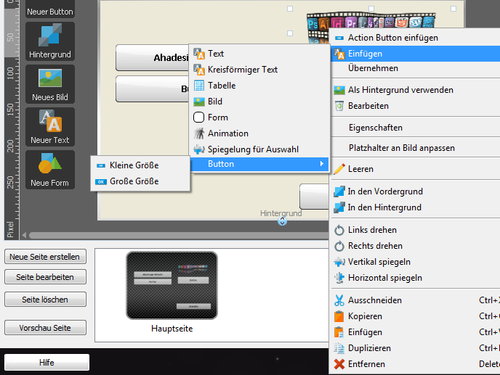This screenshot has width=500, height=375.
Task: Insert a Tabelle from submenu
Action: [259, 86]
